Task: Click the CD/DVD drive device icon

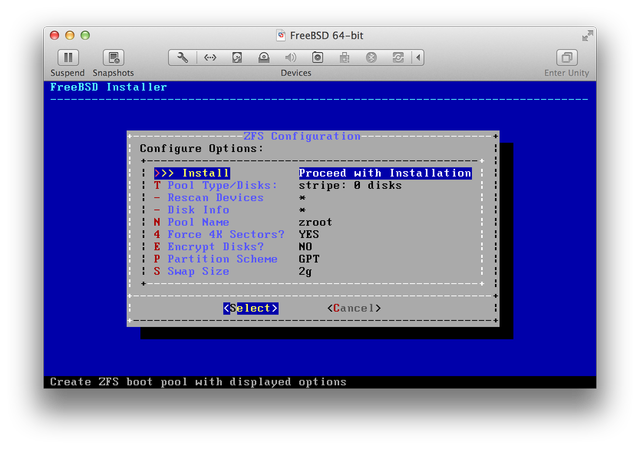Action: (x=264, y=58)
